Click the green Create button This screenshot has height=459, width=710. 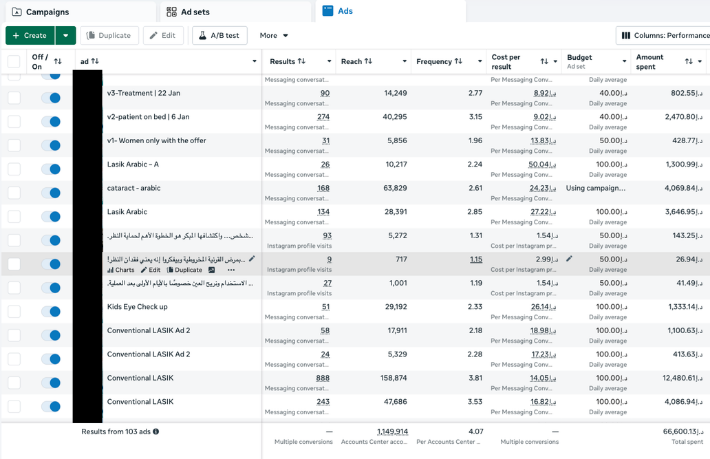click(x=30, y=35)
